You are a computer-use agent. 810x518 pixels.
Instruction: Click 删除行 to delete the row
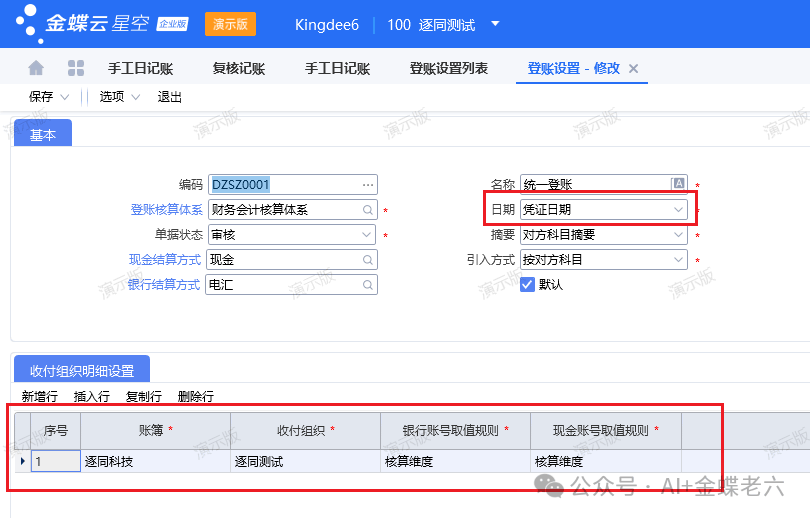[195, 396]
